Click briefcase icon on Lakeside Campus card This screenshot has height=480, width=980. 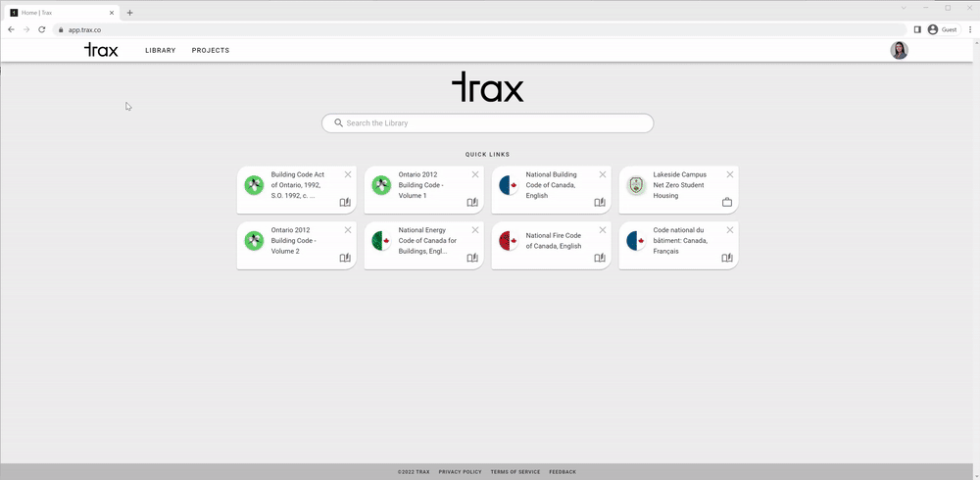point(727,202)
